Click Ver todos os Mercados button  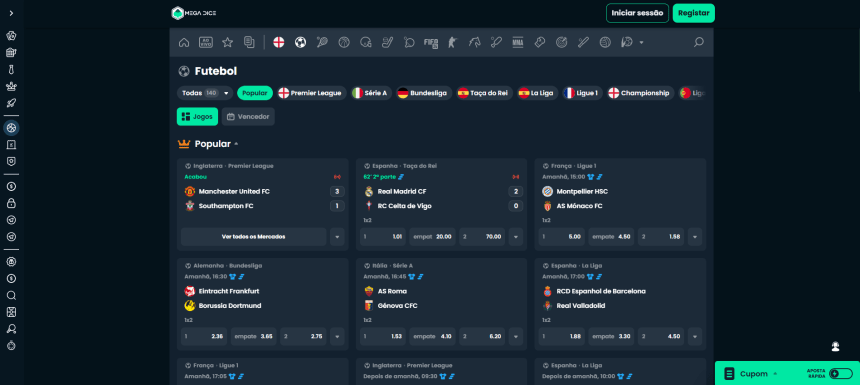pyautogui.click(x=253, y=237)
